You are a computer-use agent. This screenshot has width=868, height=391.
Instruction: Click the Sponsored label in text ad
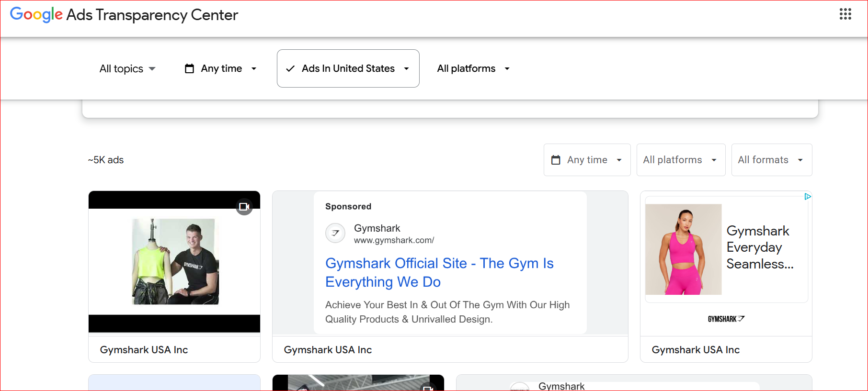(348, 206)
